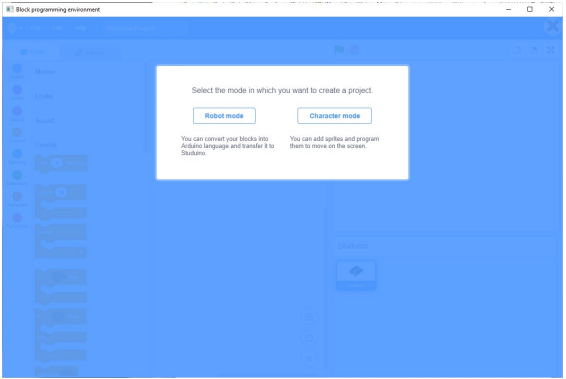Click the 'You can add sprites' description
Viewport: 566px width, 379px height.
pos(334,142)
